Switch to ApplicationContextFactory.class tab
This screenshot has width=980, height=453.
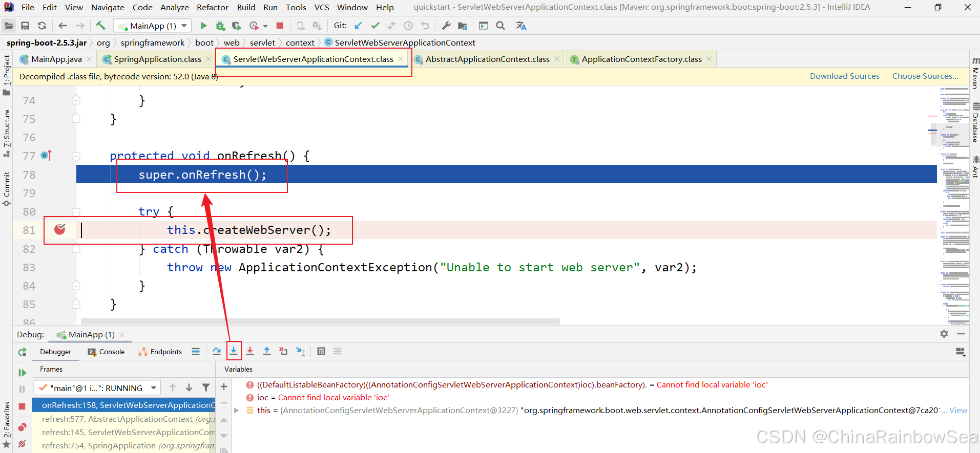pyautogui.click(x=641, y=59)
